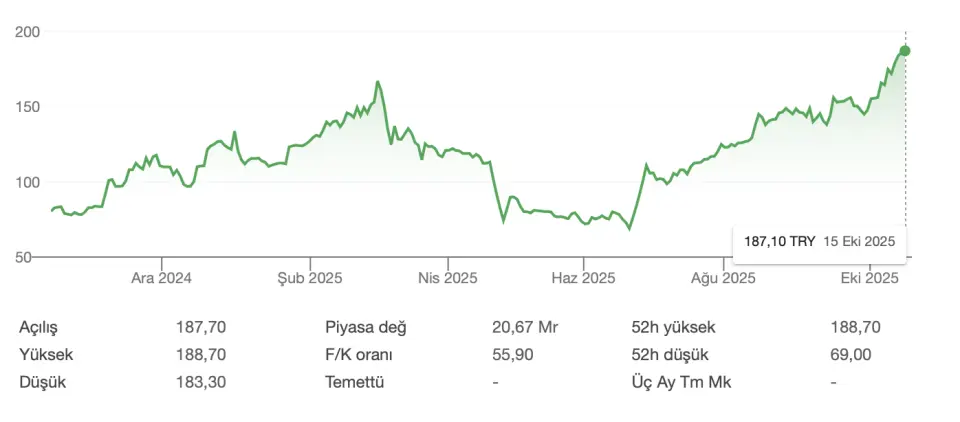Click the Haz 2025 axis label

(584, 278)
